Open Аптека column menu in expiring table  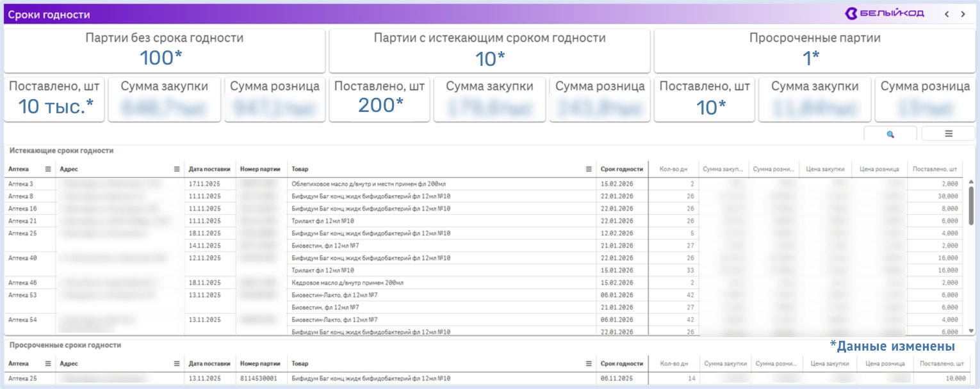coord(48,169)
